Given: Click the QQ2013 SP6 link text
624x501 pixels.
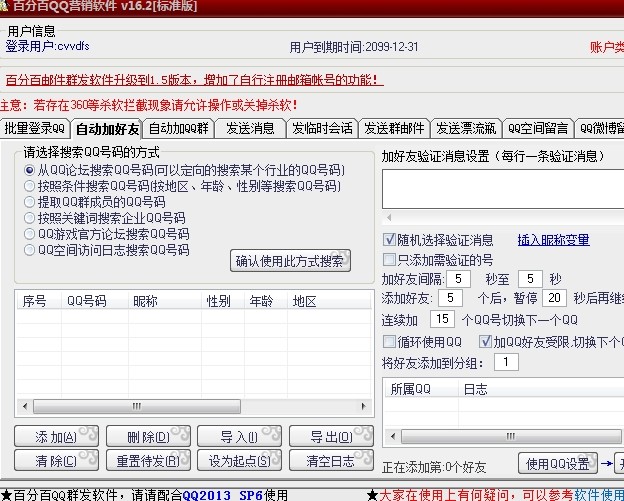Looking at the screenshot, I should point(222,495).
